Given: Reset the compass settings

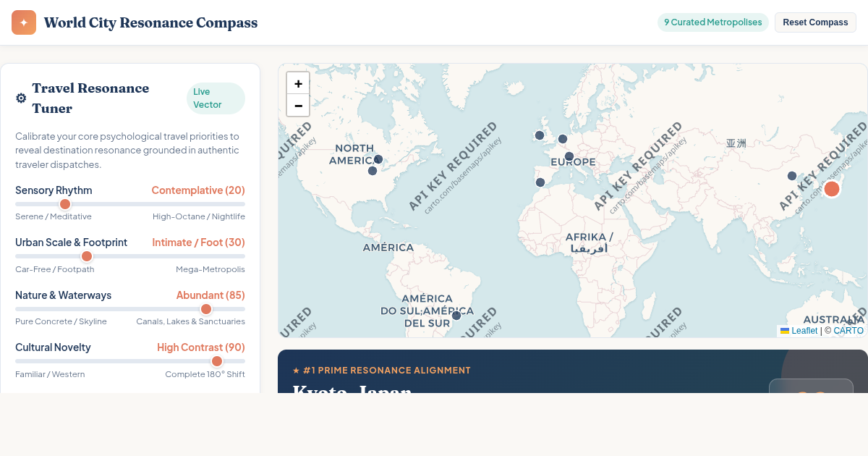Looking at the screenshot, I should pos(815,22).
